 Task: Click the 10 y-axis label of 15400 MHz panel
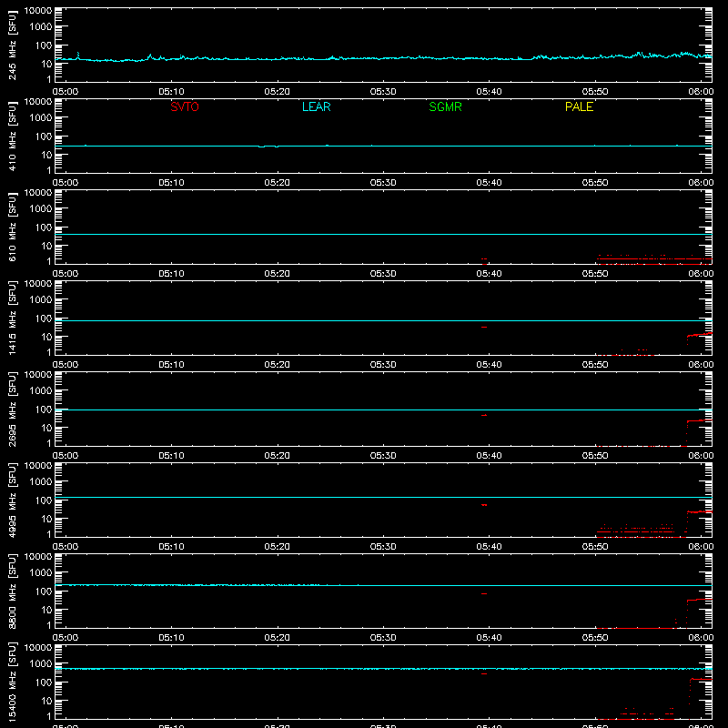46,701
